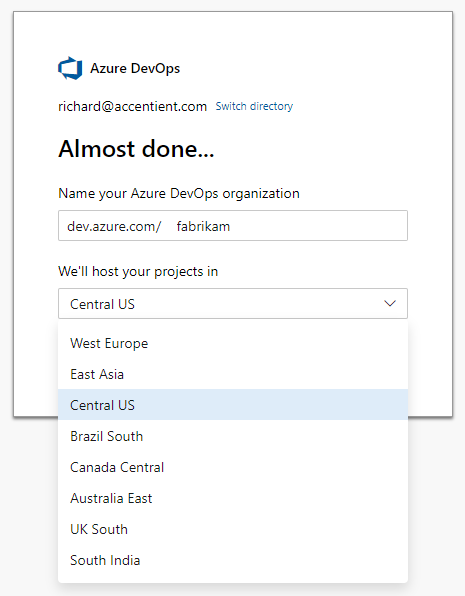465x596 pixels.
Task: Choose Australia East region
Action: (233, 498)
